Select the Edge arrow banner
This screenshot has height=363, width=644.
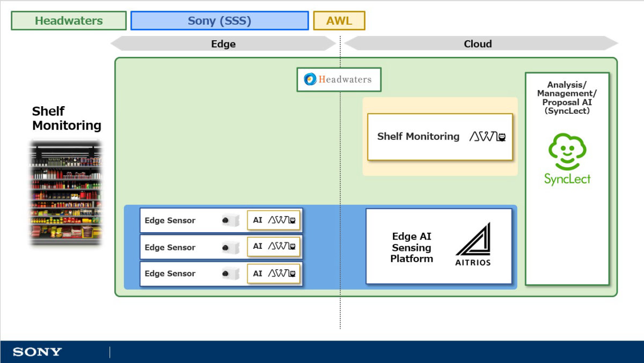point(223,44)
